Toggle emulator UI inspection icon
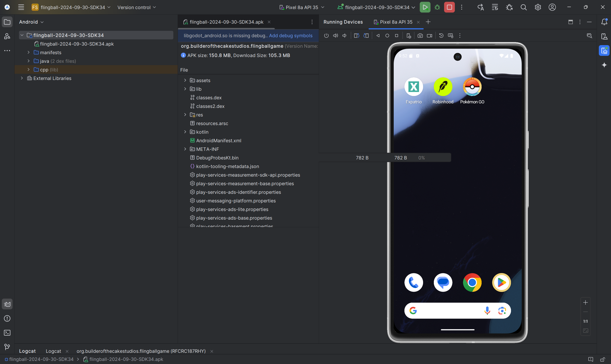The image size is (611, 364). (x=590, y=36)
